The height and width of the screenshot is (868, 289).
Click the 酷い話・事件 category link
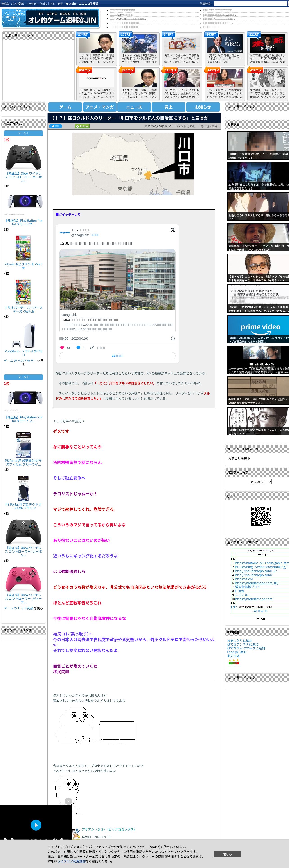click(209, 126)
